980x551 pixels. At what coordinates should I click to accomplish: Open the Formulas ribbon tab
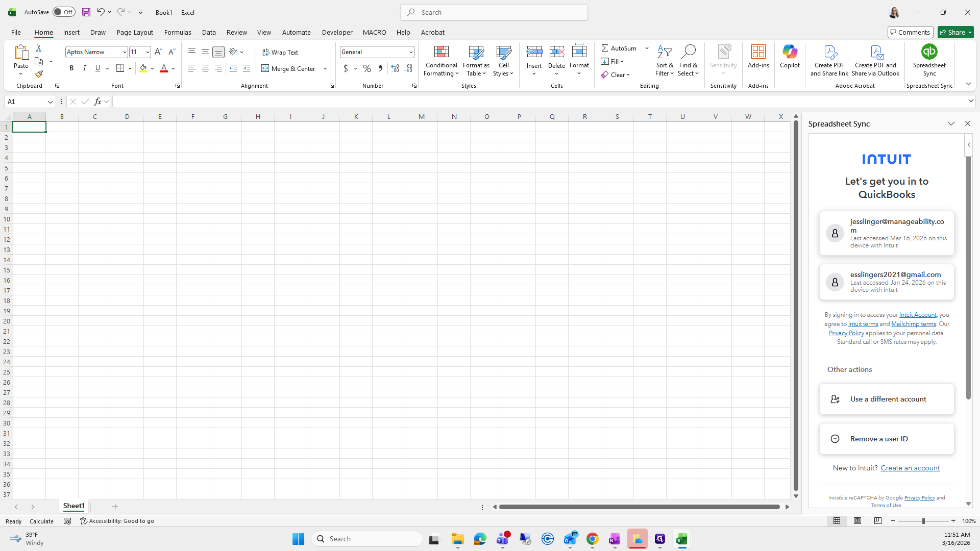point(178,32)
